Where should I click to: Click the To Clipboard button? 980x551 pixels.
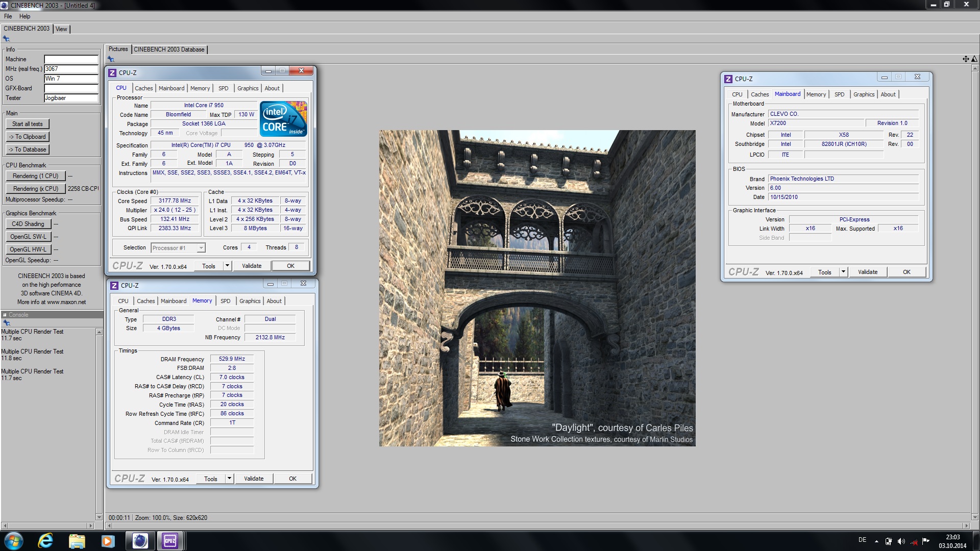[28, 137]
